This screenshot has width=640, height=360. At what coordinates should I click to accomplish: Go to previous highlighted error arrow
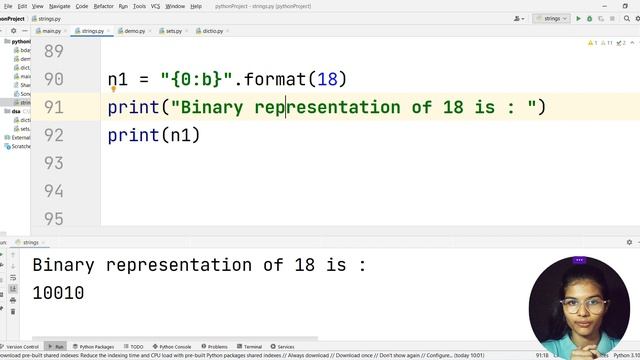632,43
